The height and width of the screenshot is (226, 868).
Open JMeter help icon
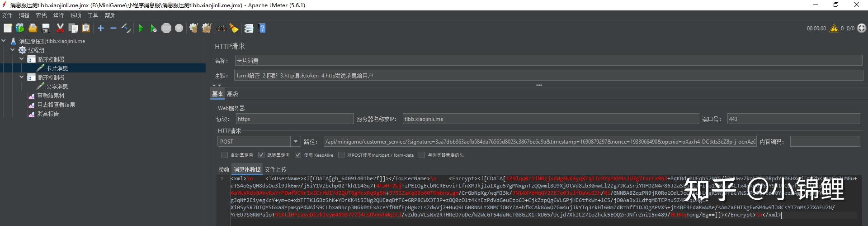click(x=262, y=28)
